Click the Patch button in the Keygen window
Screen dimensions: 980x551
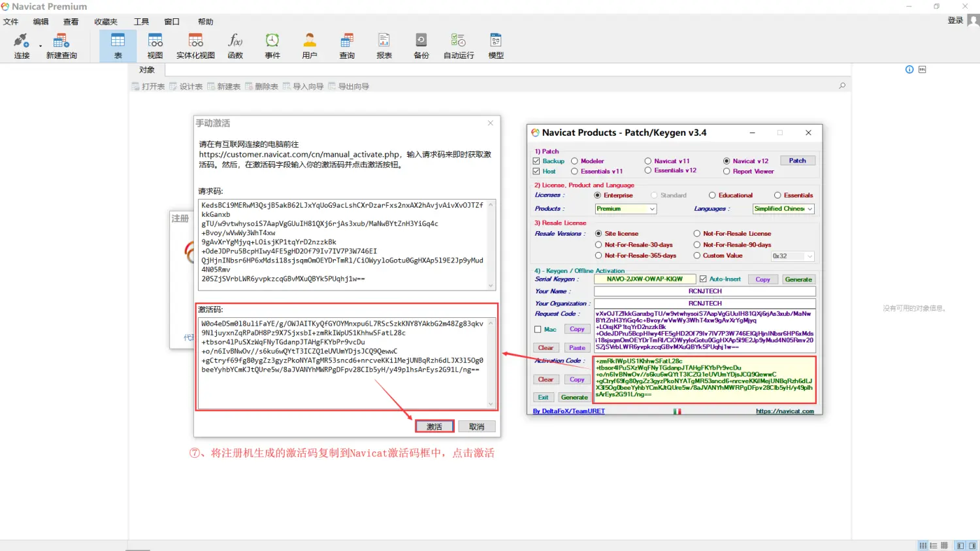[x=798, y=161]
